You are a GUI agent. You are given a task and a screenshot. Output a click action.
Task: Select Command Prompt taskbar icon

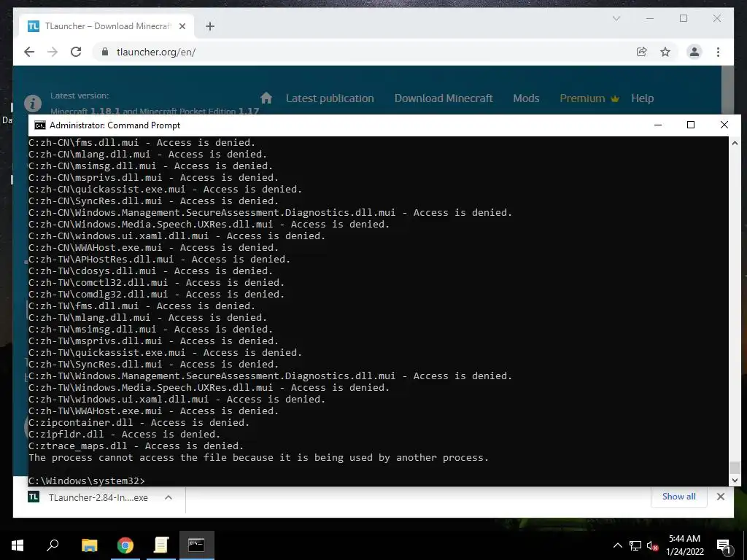click(x=197, y=545)
